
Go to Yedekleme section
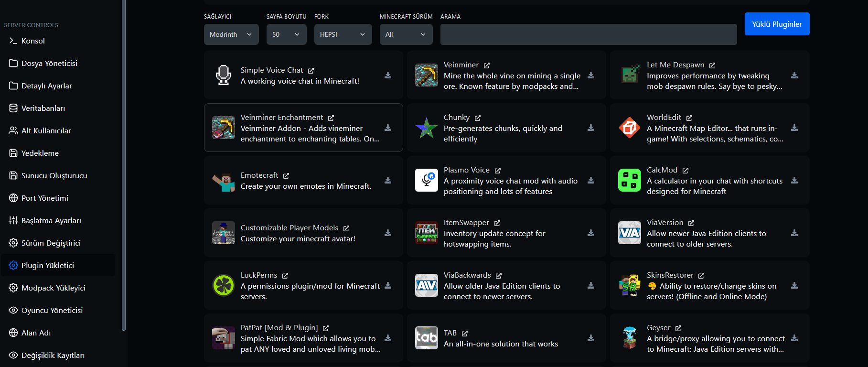(58, 153)
